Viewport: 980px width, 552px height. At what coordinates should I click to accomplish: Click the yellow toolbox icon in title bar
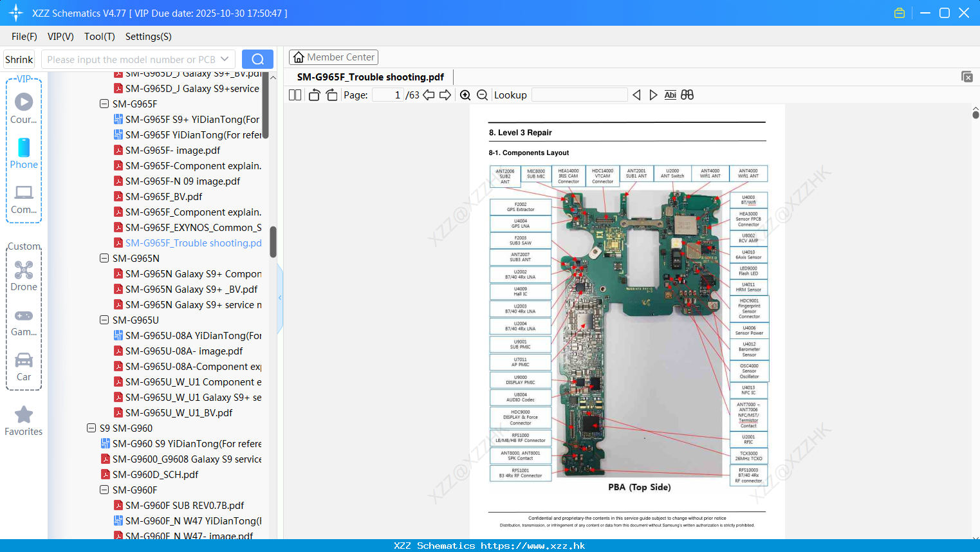[x=900, y=13]
